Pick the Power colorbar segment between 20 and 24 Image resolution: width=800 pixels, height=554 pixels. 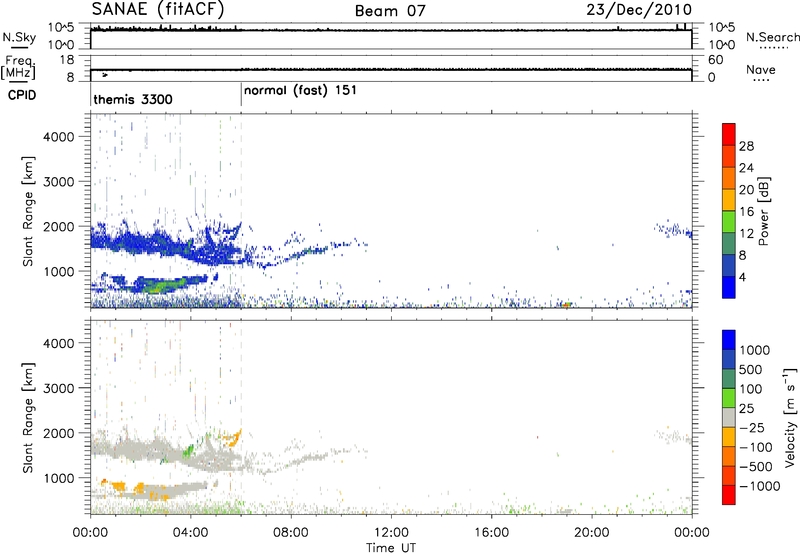point(729,178)
